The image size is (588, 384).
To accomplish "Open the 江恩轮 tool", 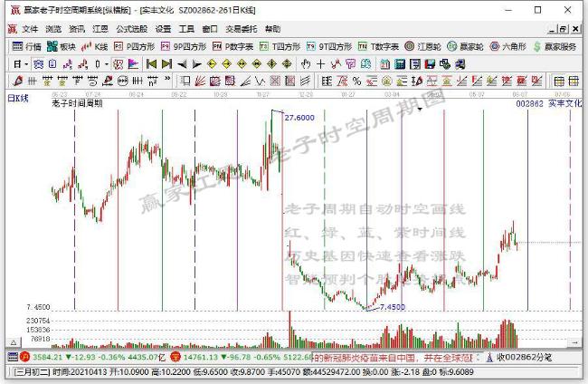I will pos(422,46).
